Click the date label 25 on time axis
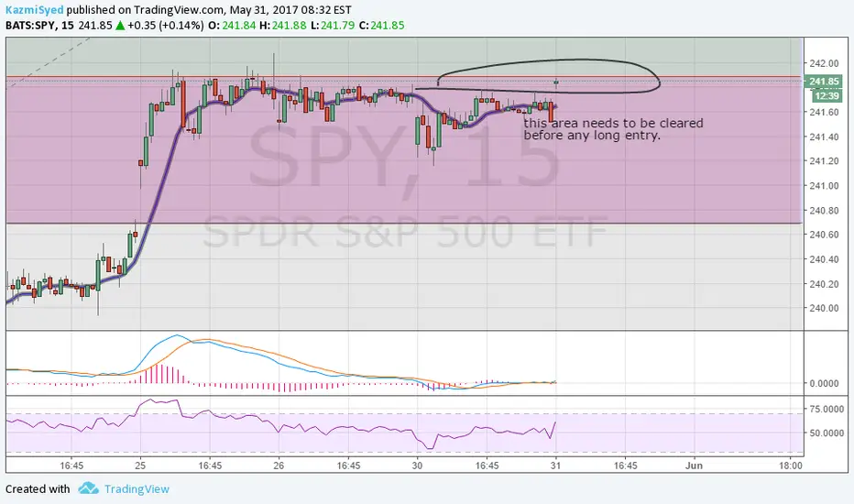854x504 pixels. pyautogui.click(x=140, y=466)
